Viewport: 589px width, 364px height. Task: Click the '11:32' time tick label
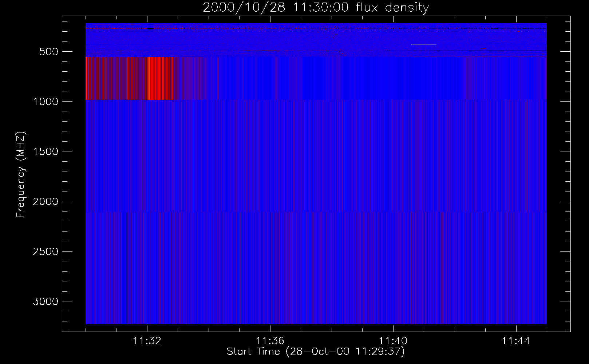[x=147, y=341]
